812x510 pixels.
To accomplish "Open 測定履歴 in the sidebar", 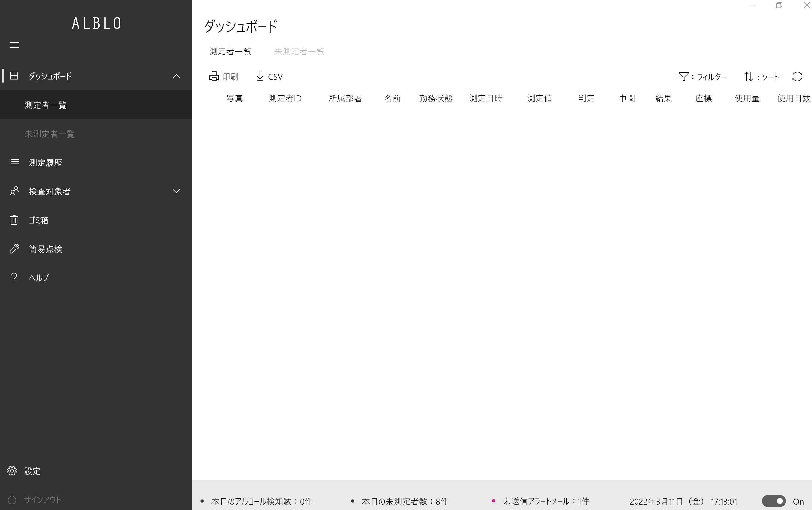I will [x=45, y=163].
